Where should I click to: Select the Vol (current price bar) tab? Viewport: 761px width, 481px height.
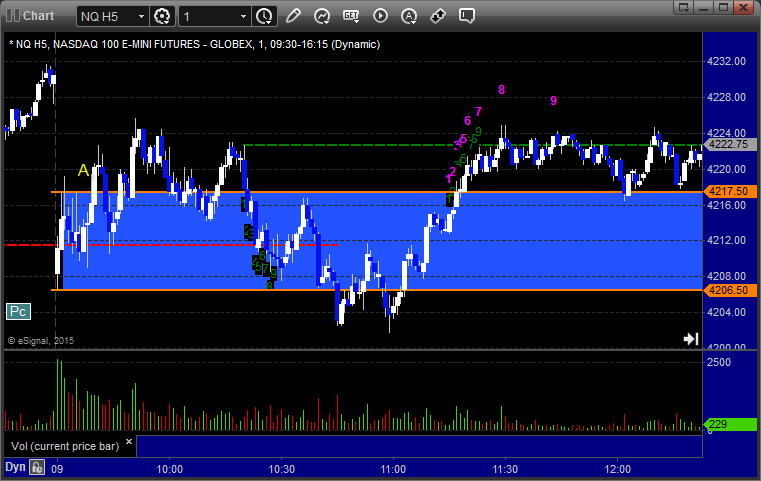tap(61, 445)
